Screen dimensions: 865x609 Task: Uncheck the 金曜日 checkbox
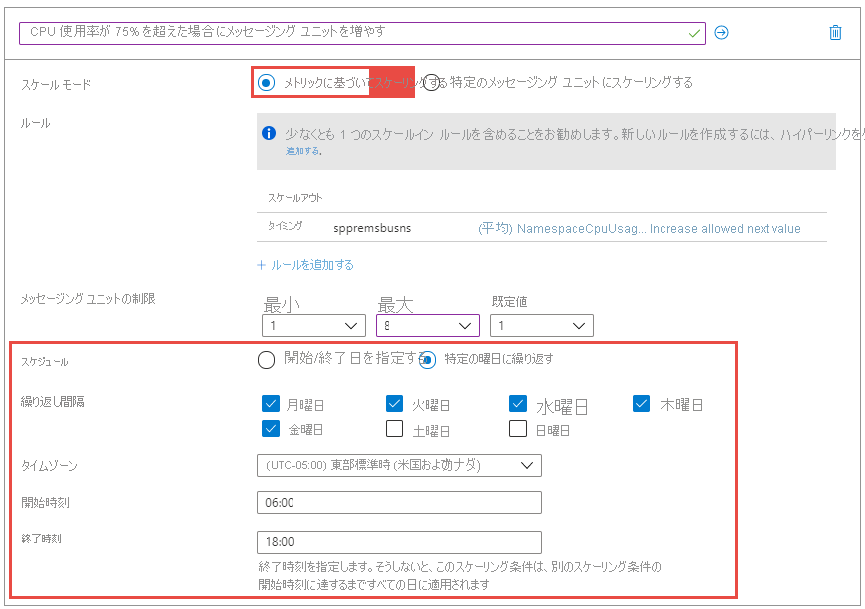[271, 429]
